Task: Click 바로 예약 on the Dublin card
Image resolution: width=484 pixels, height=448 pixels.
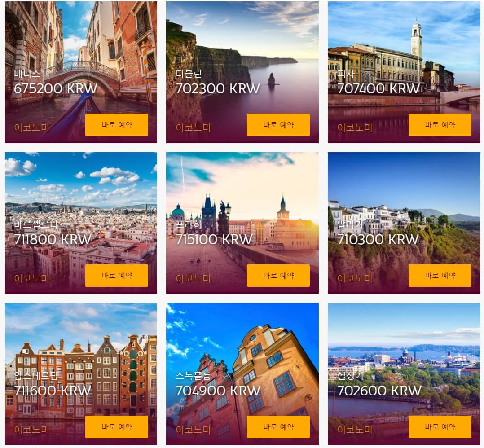Action: pyautogui.click(x=278, y=125)
